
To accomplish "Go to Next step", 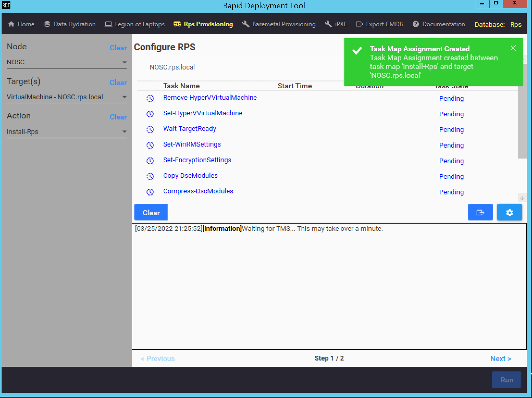I will click(501, 358).
